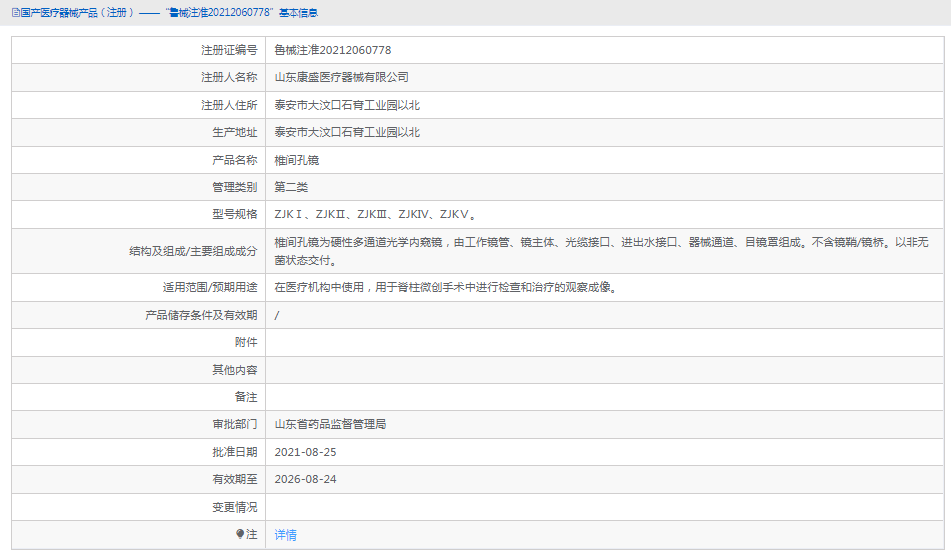This screenshot has width=951, height=555.
Task: Select model specification ZJKⅠ、ZJKⅡ value
Action: click(375, 214)
